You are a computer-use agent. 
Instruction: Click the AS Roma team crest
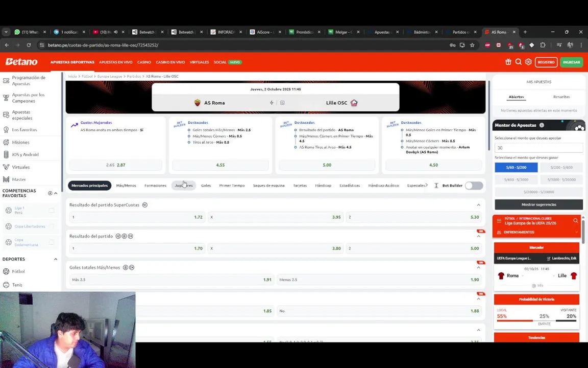(197, 103)
